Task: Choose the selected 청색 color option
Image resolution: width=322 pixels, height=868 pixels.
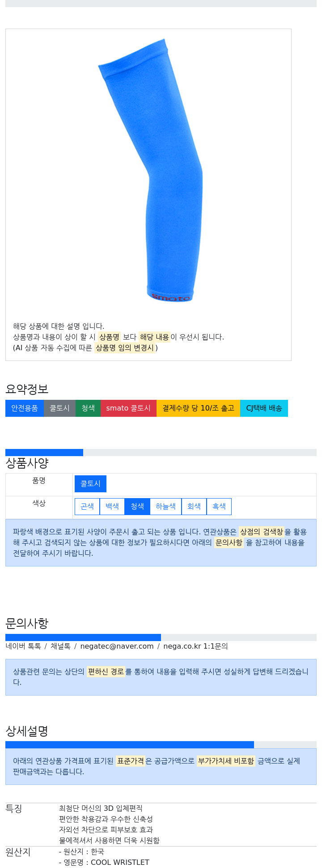Action: [137, 507]
